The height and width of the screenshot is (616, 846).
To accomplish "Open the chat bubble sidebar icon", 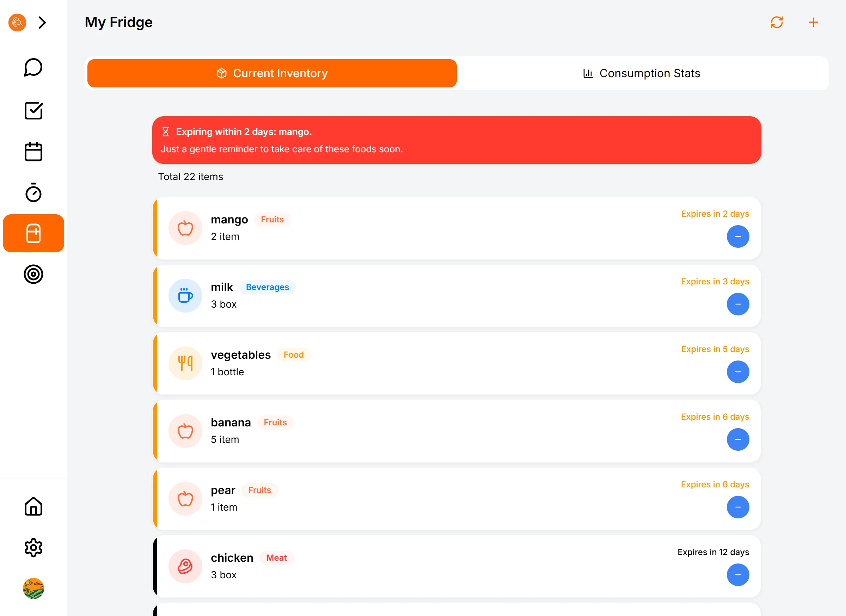I will pos(33,68).
